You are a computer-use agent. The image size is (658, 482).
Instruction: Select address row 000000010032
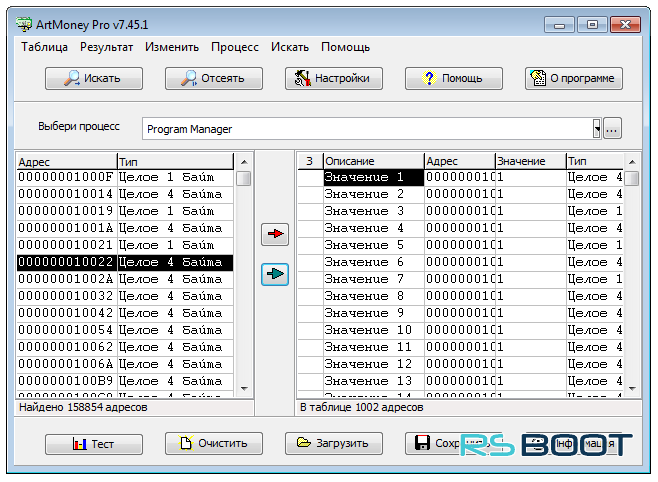[125, 296]
